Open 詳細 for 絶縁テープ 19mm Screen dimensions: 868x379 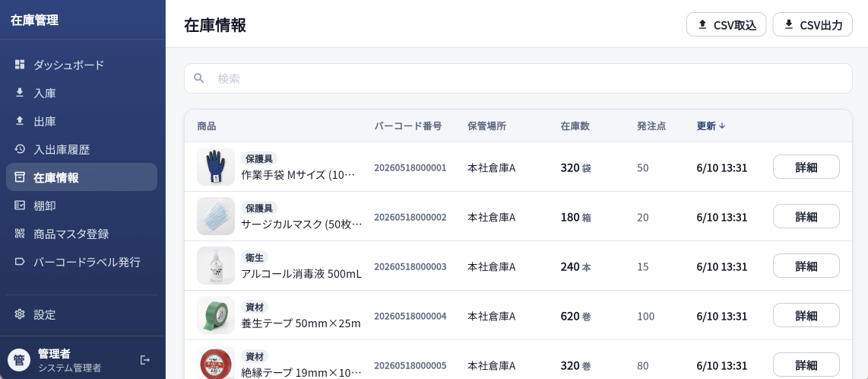(x=806, y=365)
